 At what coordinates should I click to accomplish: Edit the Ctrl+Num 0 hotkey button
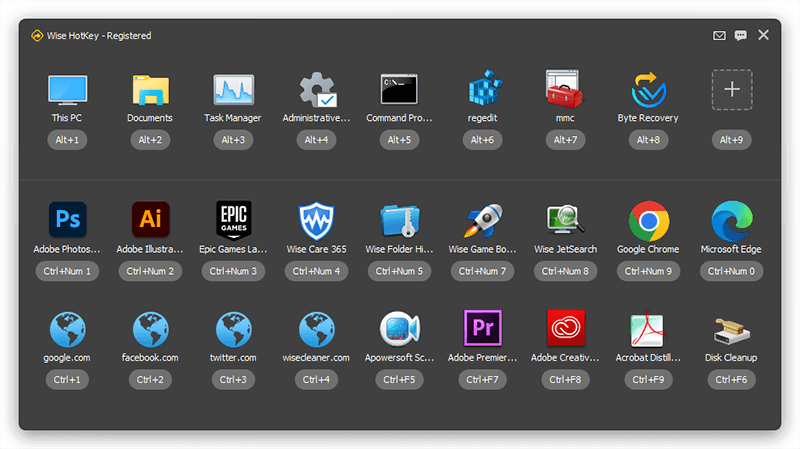[732, 271]
